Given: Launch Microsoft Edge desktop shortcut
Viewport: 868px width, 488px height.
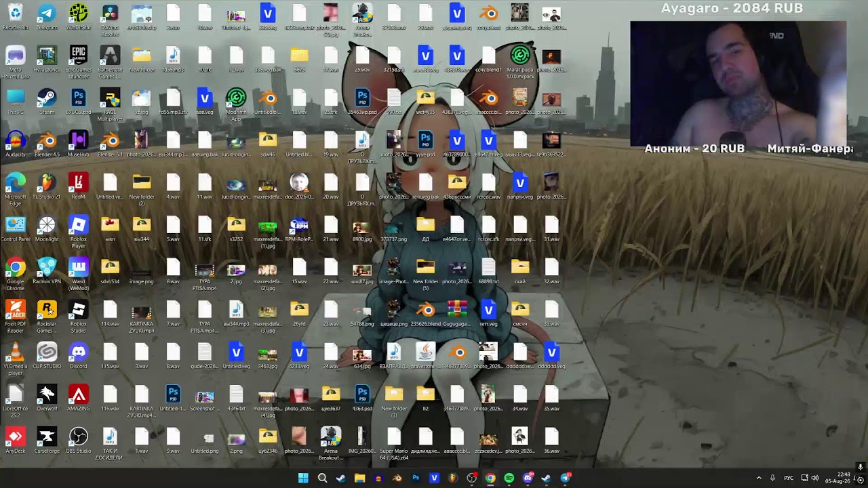Looking at the screenshot, I should 15,189.
